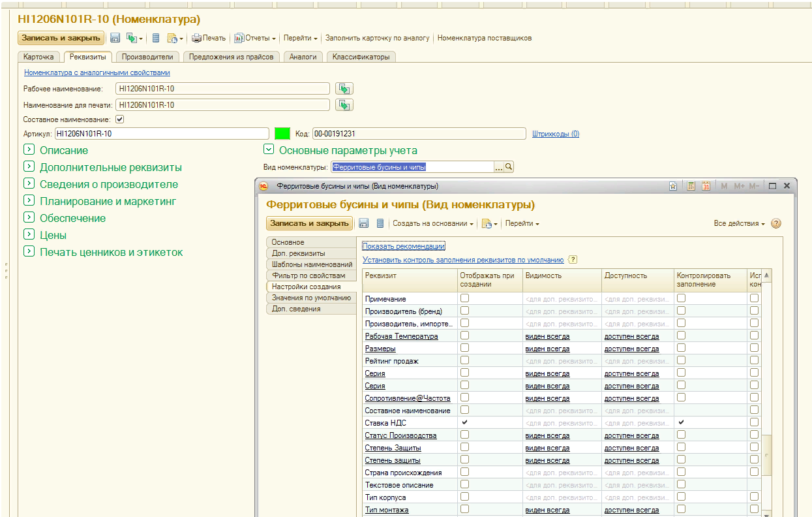Collapse the Основные параметры учета section
This screenshot has width=812, height=517.
pos(267,150)
